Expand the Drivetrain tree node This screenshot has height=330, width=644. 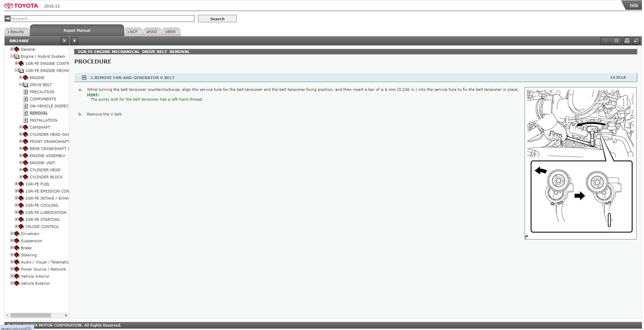click(x=12, y=234)
